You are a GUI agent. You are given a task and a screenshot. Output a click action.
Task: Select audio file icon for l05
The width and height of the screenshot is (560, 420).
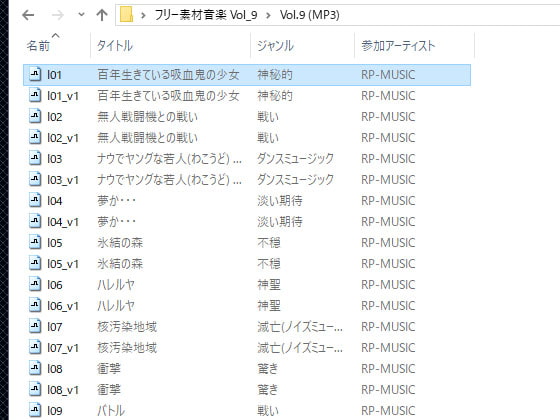tap(35, 242)
